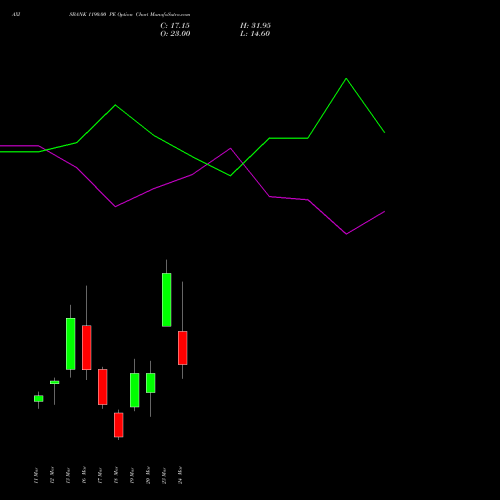Image resolution: width=500 pixels, height=500 pixels.
Task: Select the small green candle for 11 Mar
Action: pos(39,399)
